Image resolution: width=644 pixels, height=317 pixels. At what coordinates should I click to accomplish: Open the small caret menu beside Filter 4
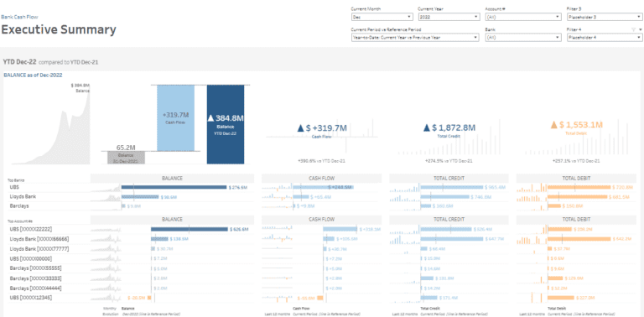click(x=640, y=29)
